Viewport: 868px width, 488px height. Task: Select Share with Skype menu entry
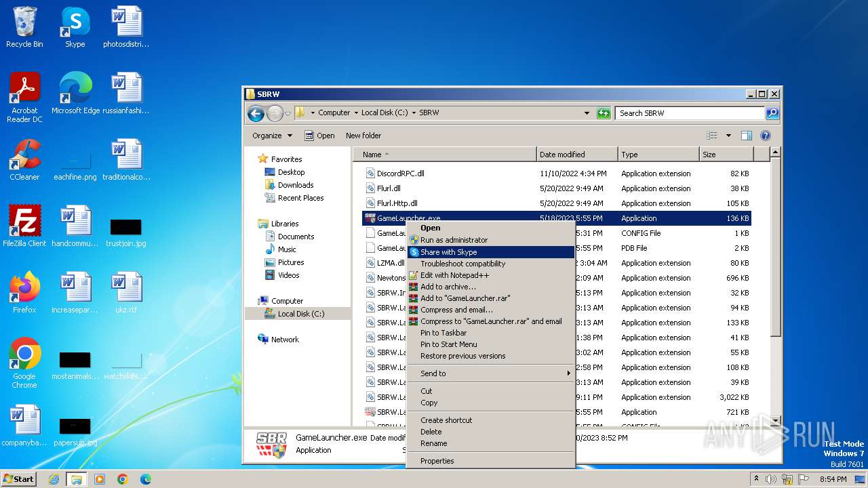click(490, 252)
